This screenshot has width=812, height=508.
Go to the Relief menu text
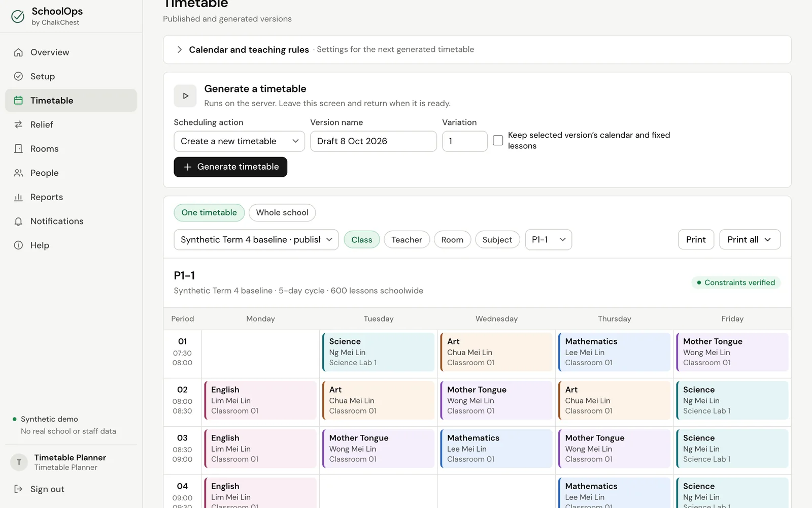[x=42, y=124]
